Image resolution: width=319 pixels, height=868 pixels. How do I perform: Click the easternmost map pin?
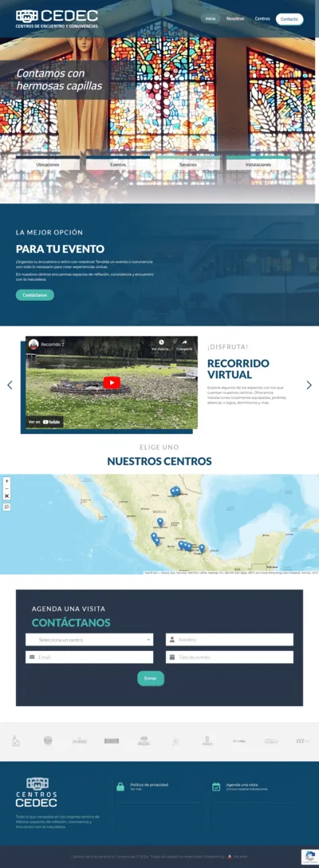click(x=202, y=548)
